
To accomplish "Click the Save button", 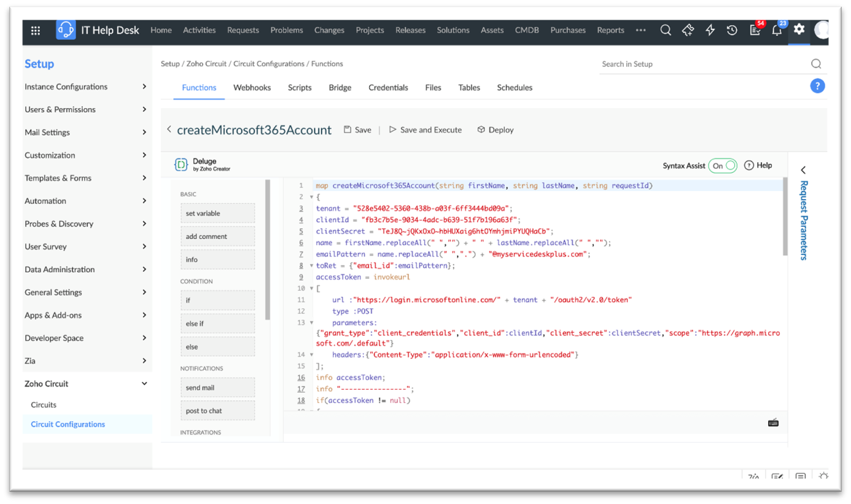I will click(357, 130).
